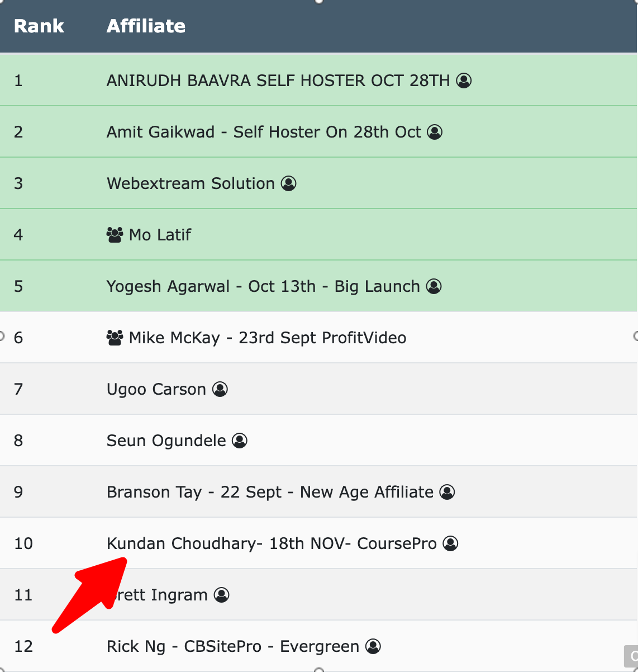Click profile icon next to Branson Tay entry

[x=447, y=492]
